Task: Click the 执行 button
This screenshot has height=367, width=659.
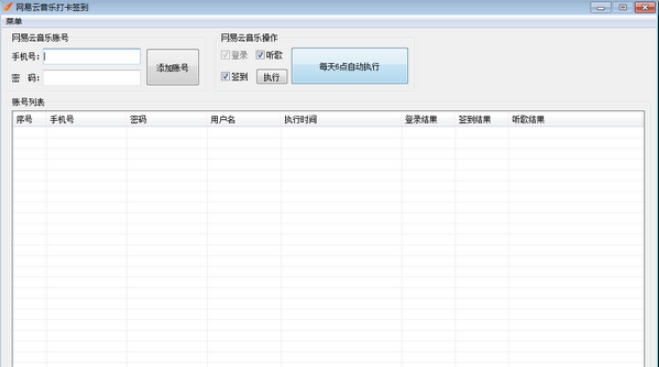Action: point(272,77)
